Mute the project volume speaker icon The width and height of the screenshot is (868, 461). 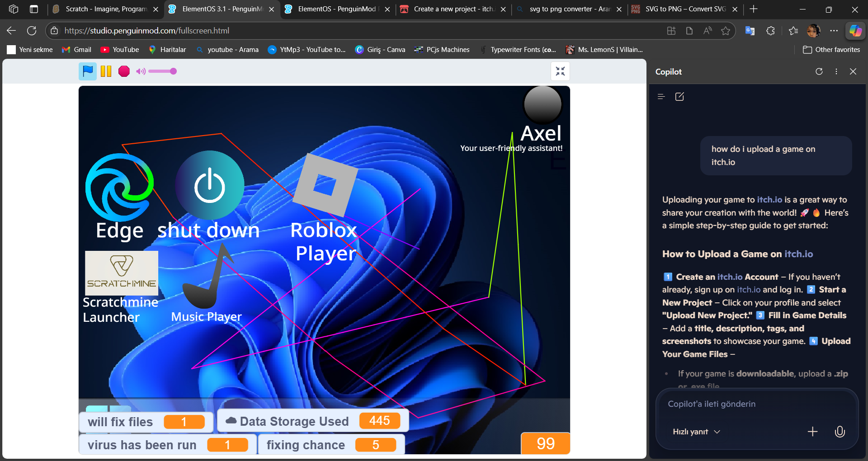[x=141, y=71]
